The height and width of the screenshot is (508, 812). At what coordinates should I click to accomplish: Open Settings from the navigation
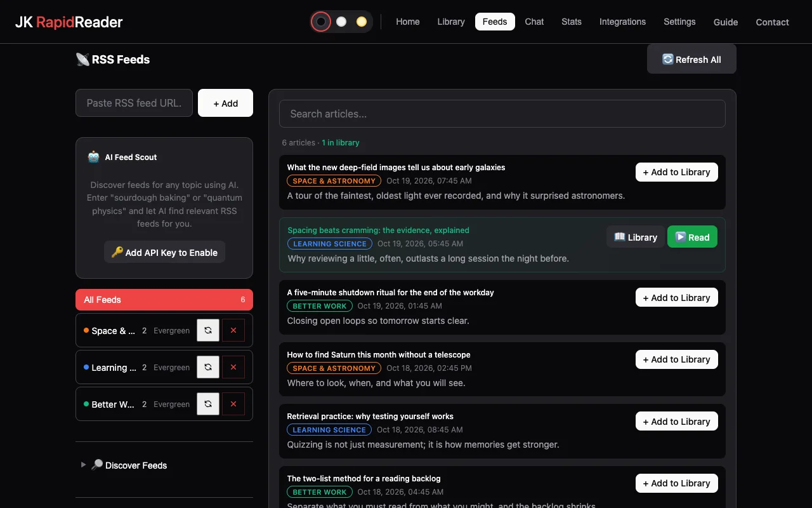pyautogui.click(x=679, y=22)
